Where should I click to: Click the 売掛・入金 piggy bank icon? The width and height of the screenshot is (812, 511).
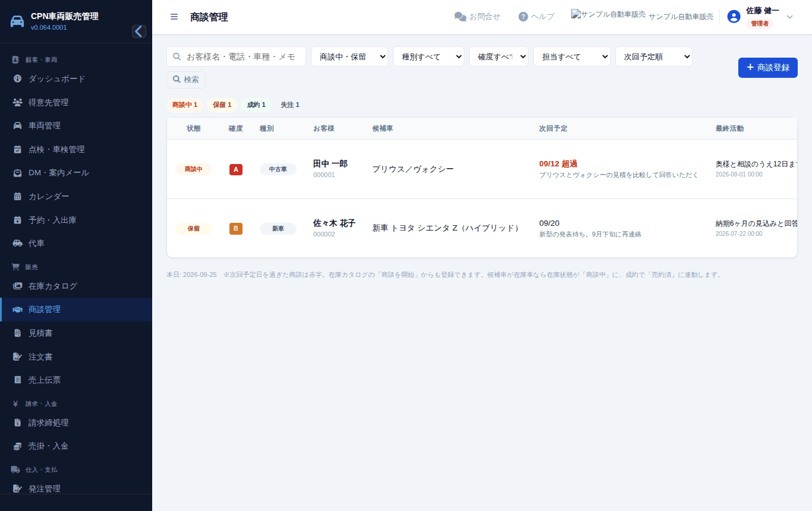click(x=17, y=446)
